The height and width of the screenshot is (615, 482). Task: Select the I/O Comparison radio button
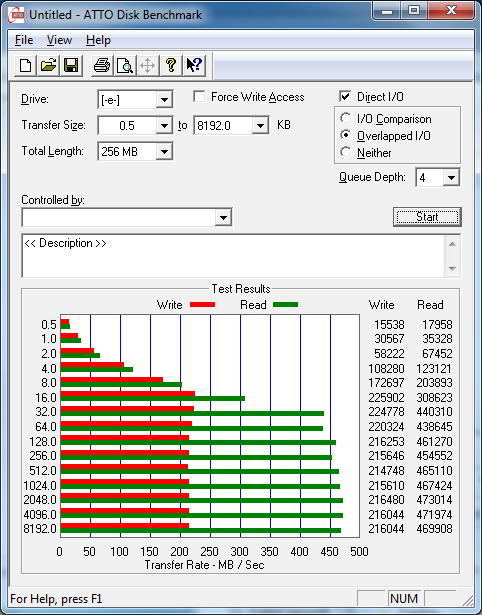pos(346,118)
